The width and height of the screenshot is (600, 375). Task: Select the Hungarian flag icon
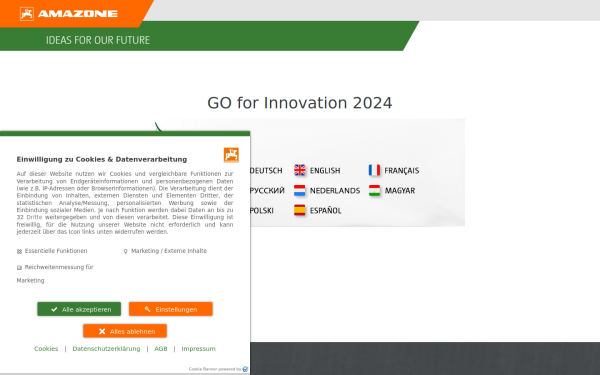pos(374,190)
